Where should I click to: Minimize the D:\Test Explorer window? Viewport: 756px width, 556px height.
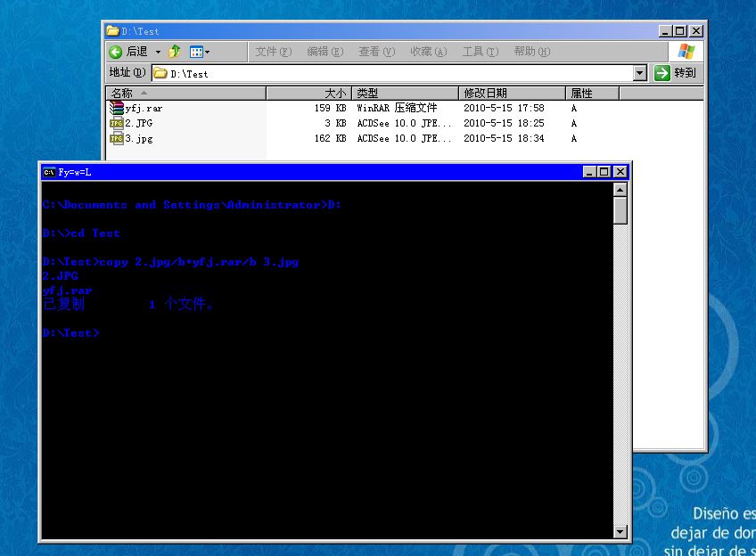click(665, 31)
